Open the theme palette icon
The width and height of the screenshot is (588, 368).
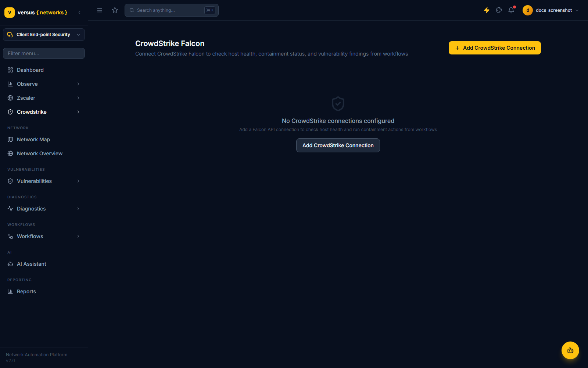click(499, 10)
